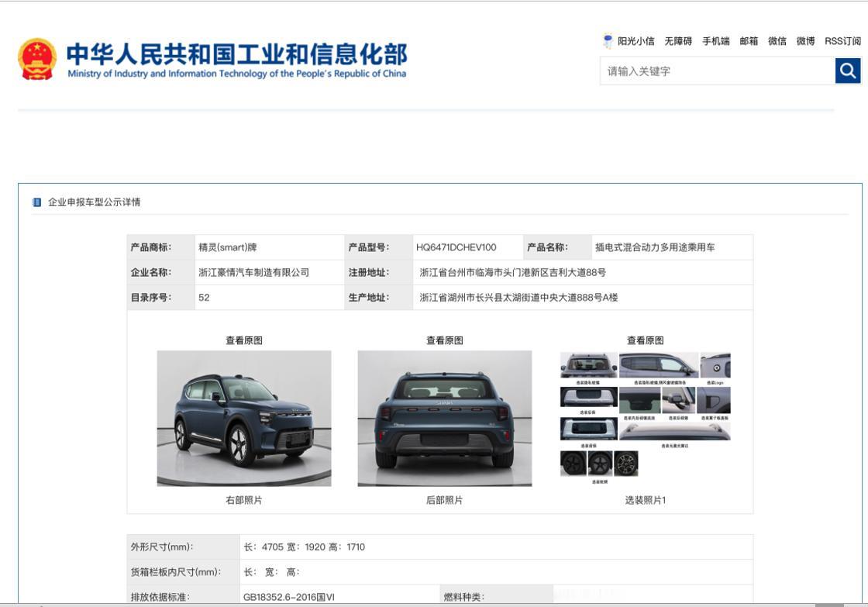The height and width of the screenshot is (607, 868).
Task: Select the model number HQ6471DCHEV100
Action: pyautogui.click(x=456, y=247)
